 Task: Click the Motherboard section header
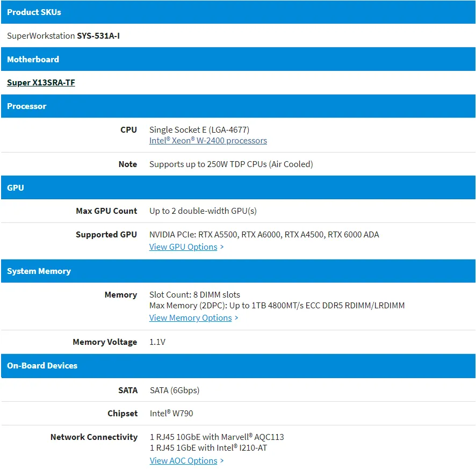[238, 59]
